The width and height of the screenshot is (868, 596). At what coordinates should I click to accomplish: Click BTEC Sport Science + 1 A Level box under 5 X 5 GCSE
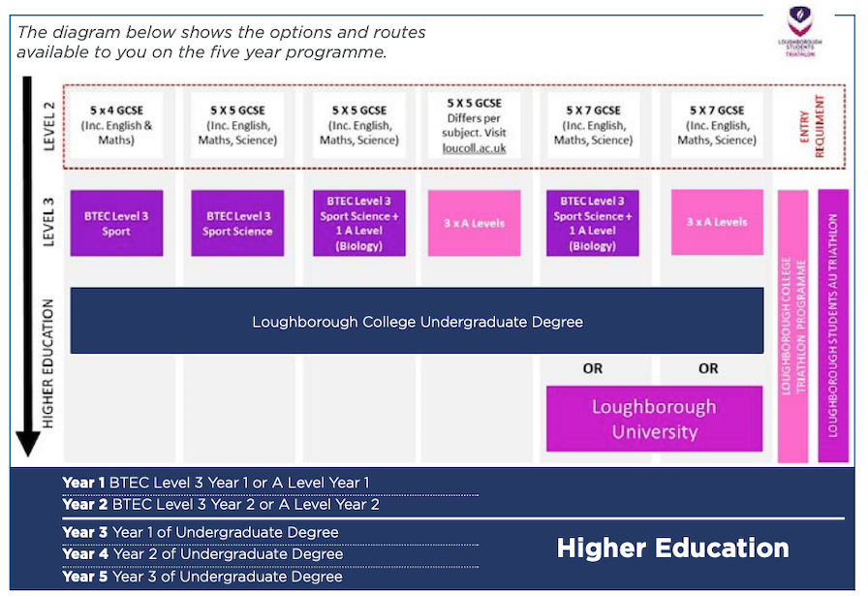coord(359,223)
